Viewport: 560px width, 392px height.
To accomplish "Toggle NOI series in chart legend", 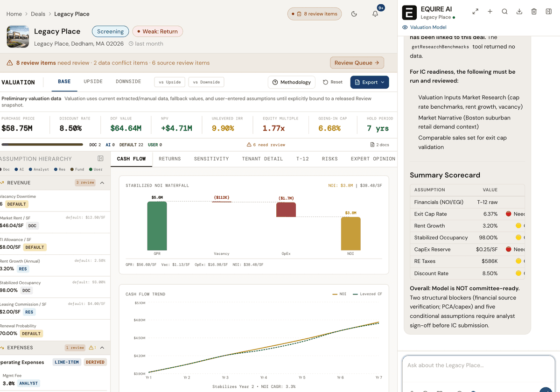I will point(339,294).
